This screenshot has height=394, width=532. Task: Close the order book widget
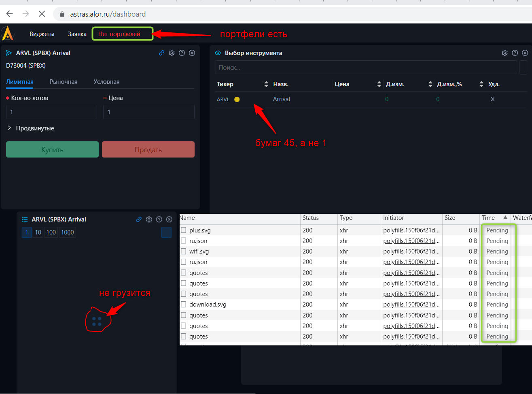click(x=170, y=219)
